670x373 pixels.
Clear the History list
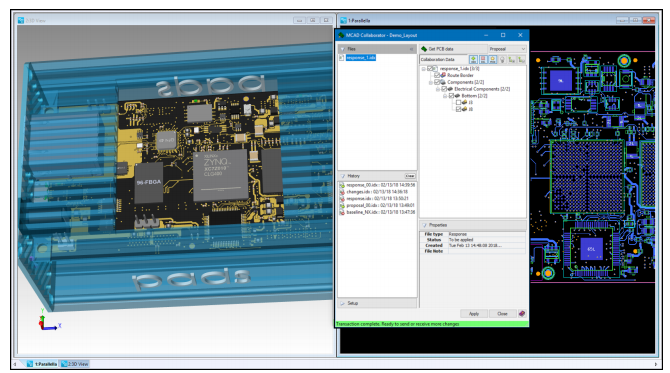[410, 176]
